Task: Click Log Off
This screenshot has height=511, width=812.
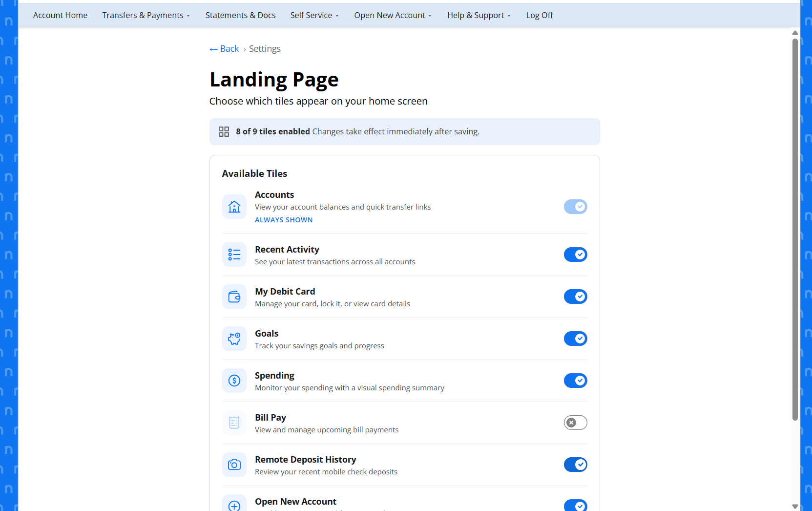Action: (x=540, y=15)
